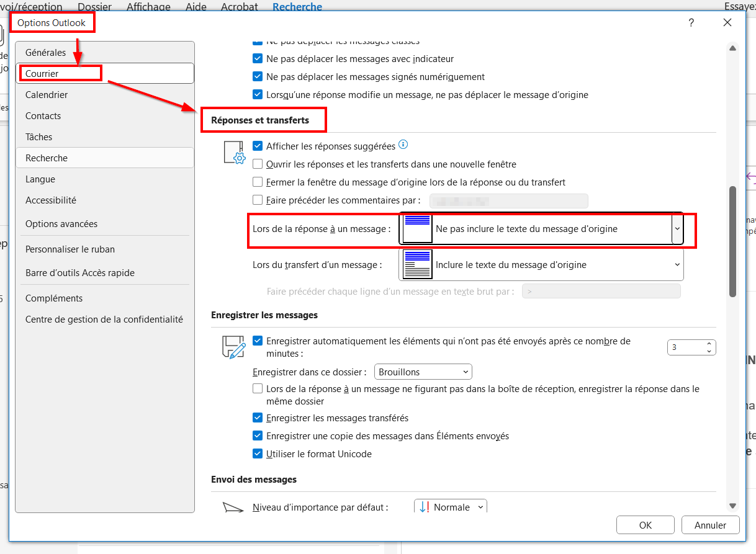Viewport: 756px width, 554px height.
Task: Check 'Faire précéder les commentaires par'
Action: coord(258,200)
